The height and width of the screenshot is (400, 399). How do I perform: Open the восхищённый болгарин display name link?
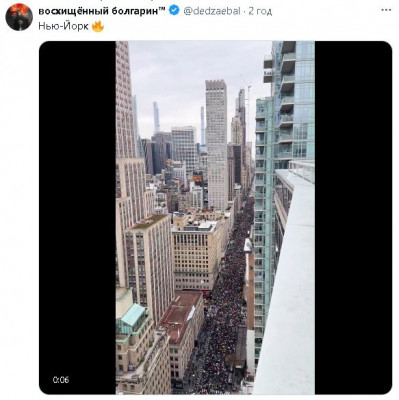pyautogui.click(x=102, y=11)
